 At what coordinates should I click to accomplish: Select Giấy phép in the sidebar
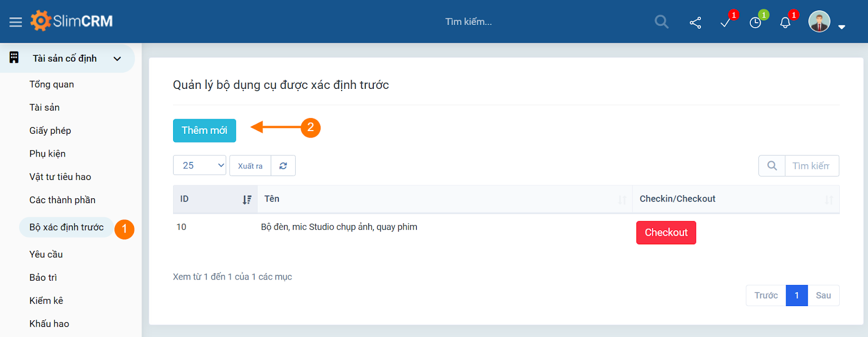tap(50, 131)
